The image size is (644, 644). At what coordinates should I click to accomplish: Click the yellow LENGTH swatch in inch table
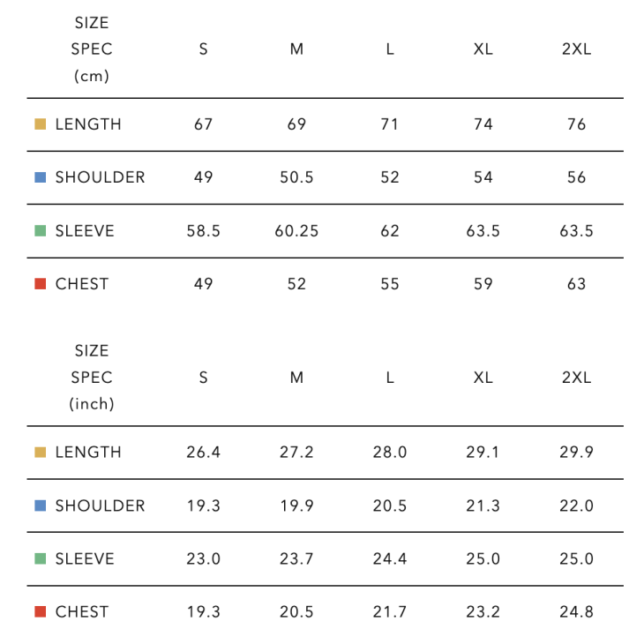point(40,453)
